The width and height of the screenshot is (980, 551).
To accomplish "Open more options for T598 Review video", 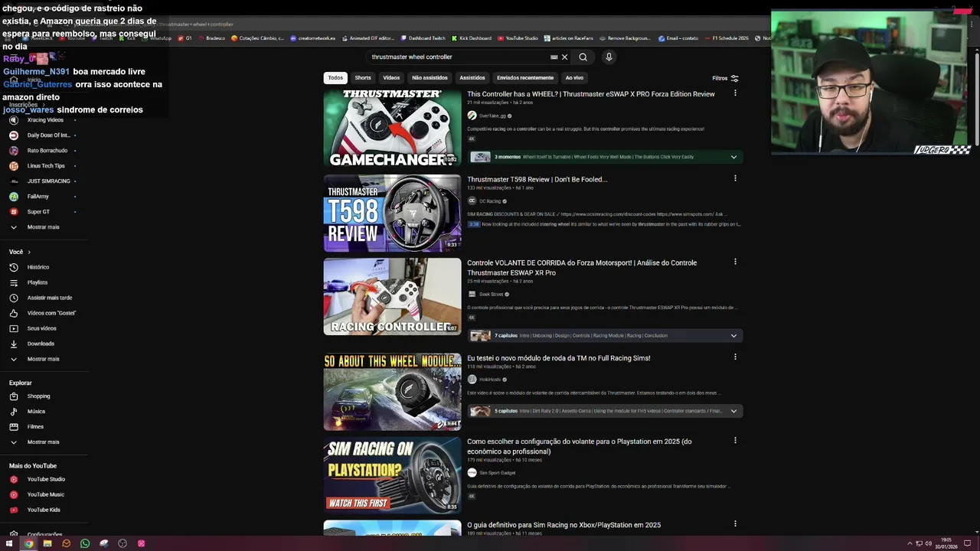I will [x=735, y=178].
